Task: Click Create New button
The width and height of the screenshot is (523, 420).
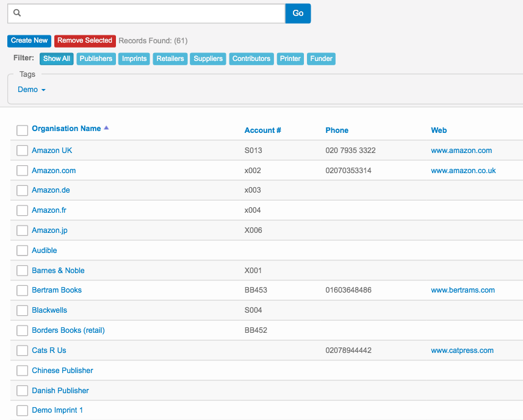Action: point(29,41)
